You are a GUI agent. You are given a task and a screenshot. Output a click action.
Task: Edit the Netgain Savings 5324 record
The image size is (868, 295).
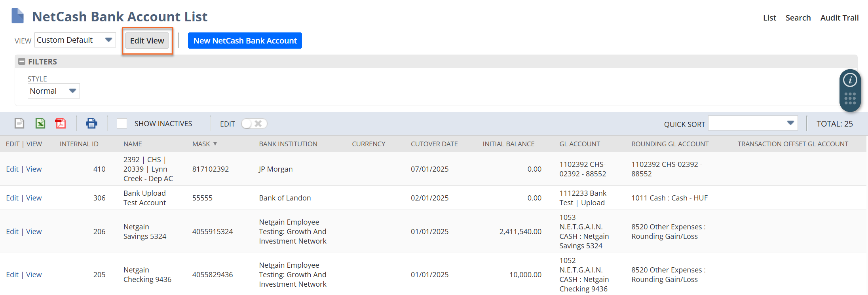pyautogui.click(x=12, y=231)
